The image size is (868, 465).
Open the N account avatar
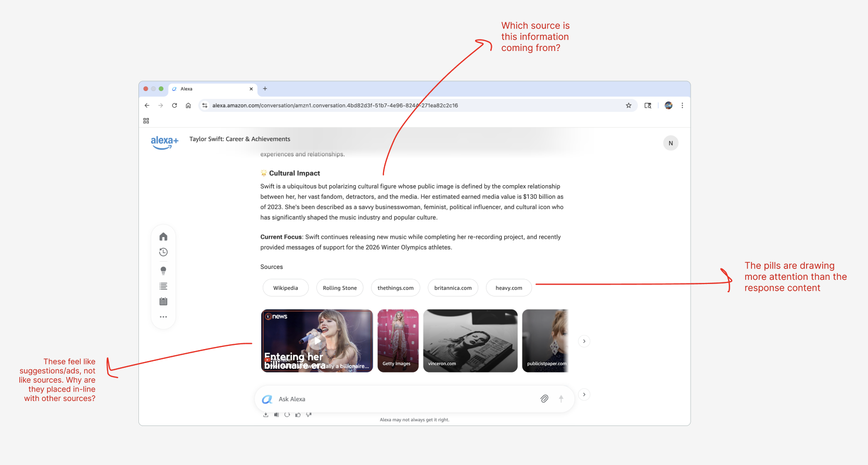point(671,143)
